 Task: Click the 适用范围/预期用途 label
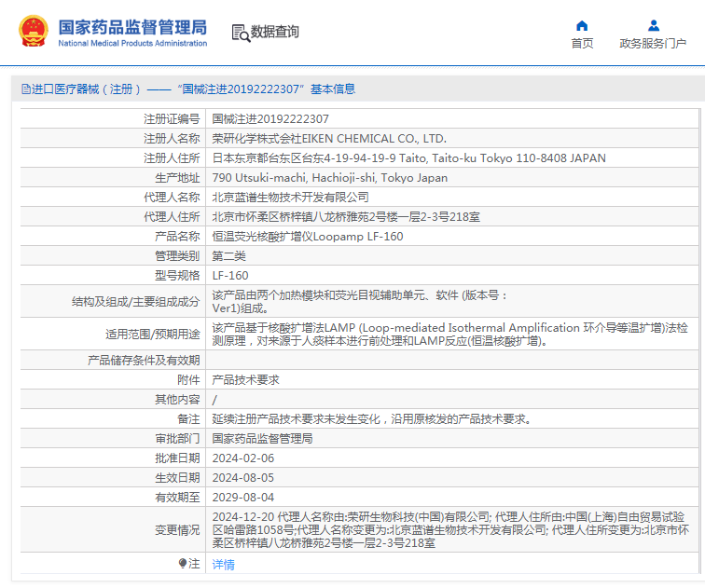152,335
